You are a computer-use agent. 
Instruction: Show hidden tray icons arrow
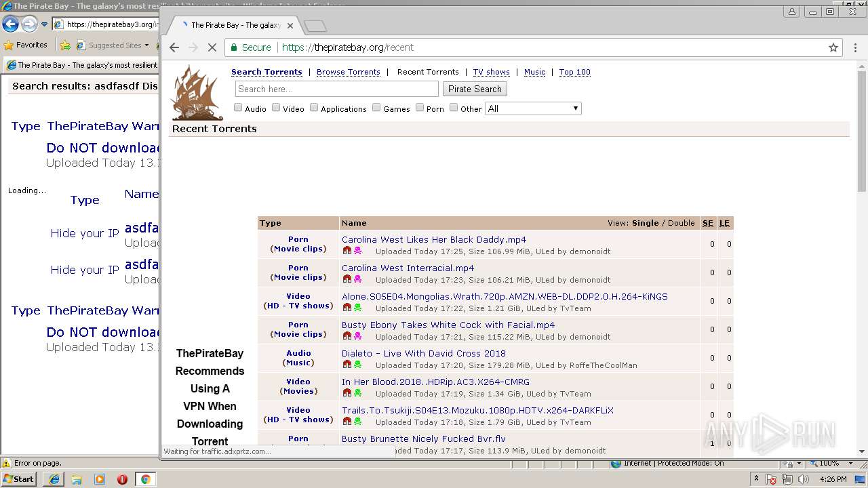click(756, 479)
